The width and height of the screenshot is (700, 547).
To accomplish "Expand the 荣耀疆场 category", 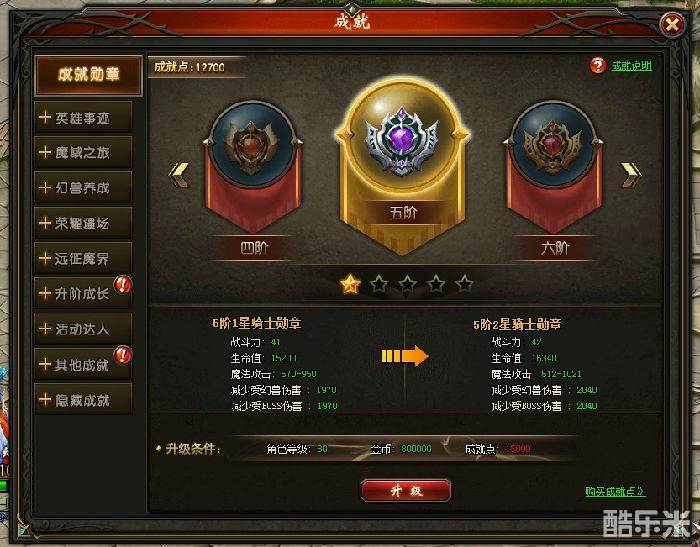I will 83,223.
